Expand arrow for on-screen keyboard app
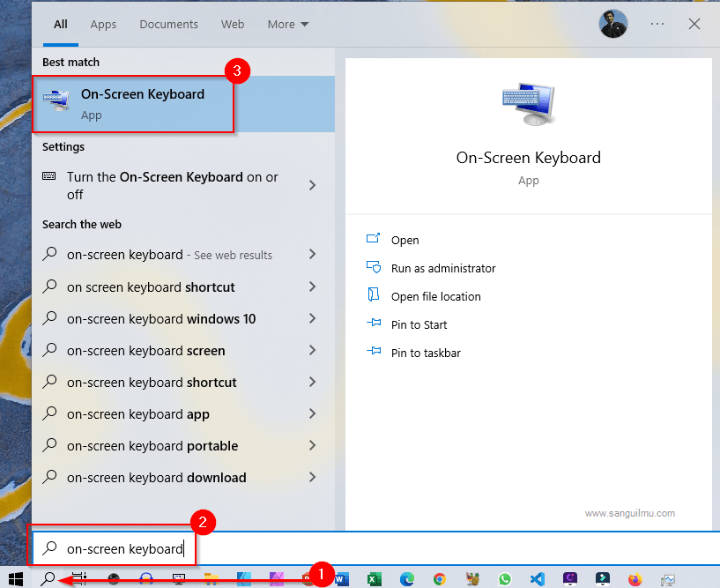Viewport: 720px width, 588px height. 313,414
